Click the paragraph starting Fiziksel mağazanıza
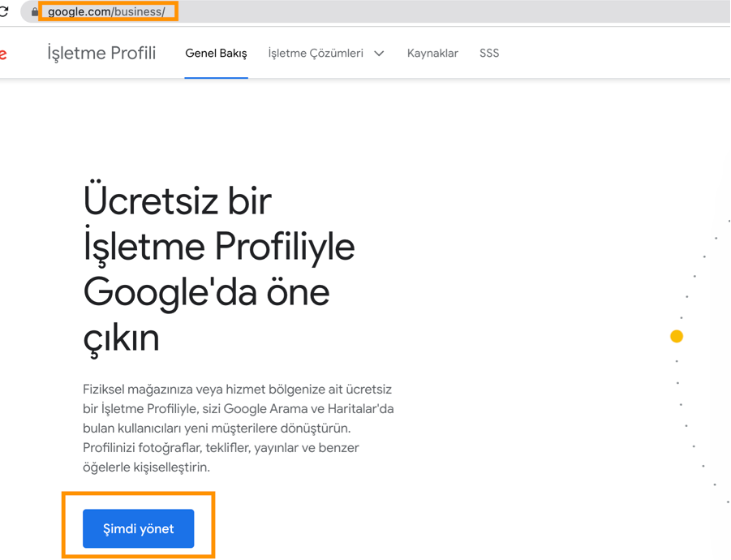This screenshot has height=560, width=731. pos(239,428)
